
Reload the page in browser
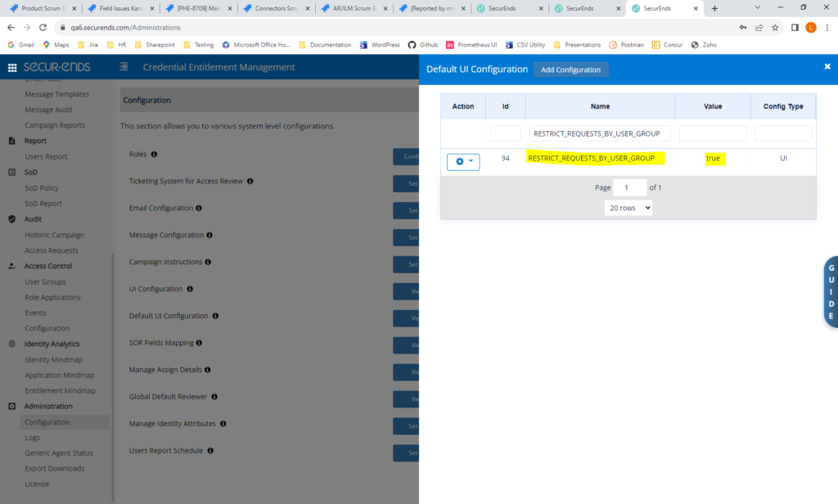tap(43, 27)
